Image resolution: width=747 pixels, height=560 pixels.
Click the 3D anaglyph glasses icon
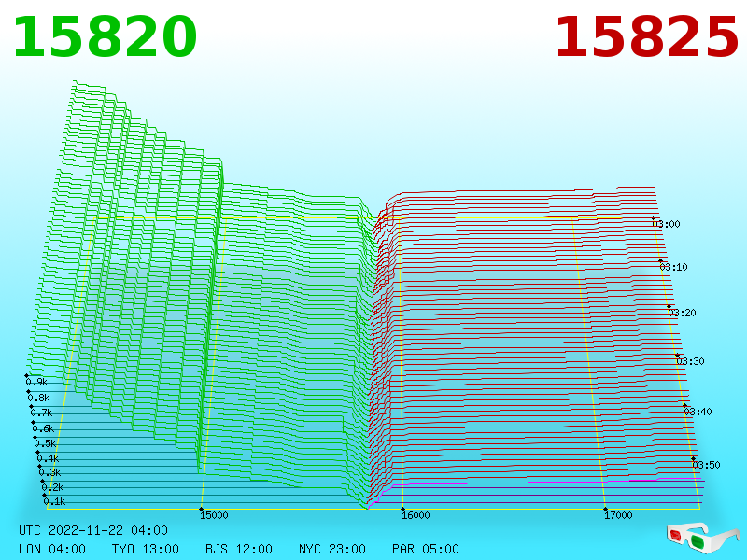702,538
